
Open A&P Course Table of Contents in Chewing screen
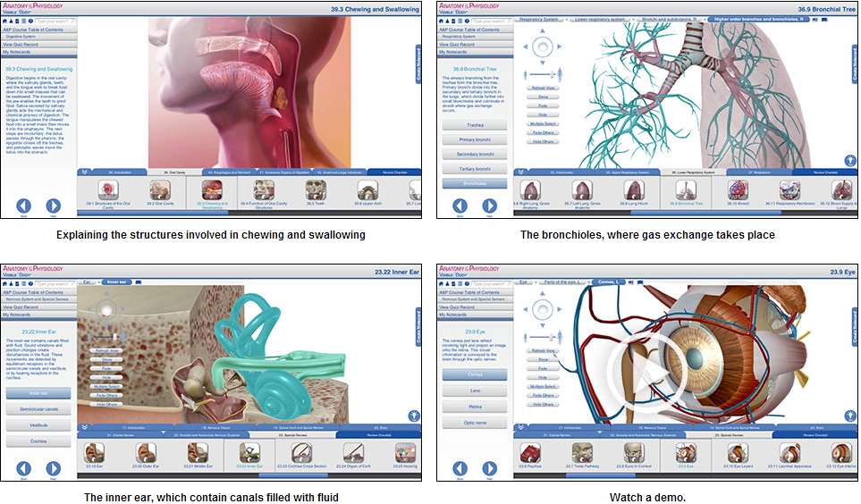coord(38,29)
